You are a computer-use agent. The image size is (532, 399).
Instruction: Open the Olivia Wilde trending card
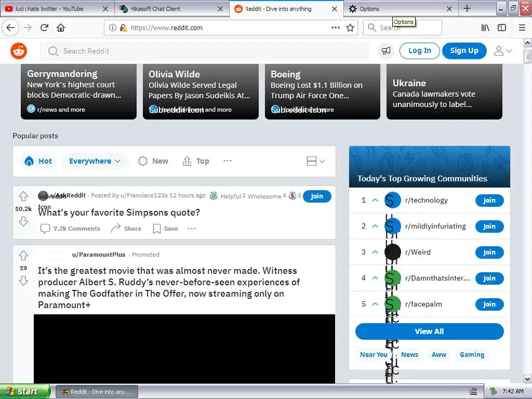201,91
